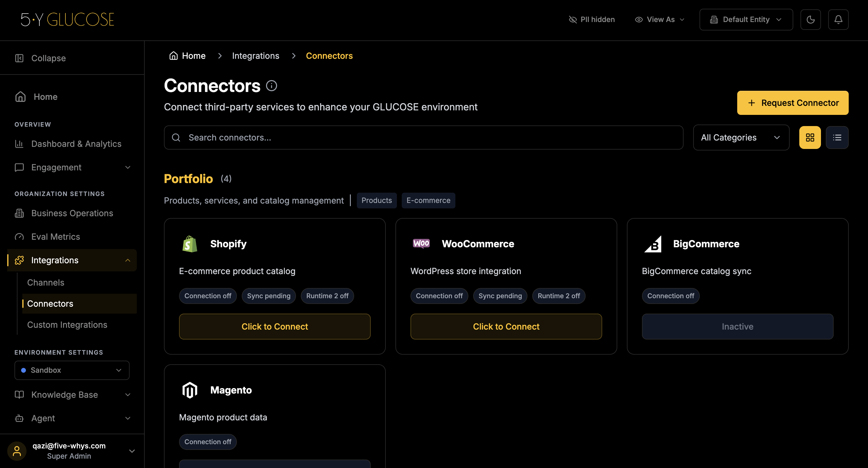Open the Default Entity selector
This screenshot has width=868, height=468.
point(746,20)
